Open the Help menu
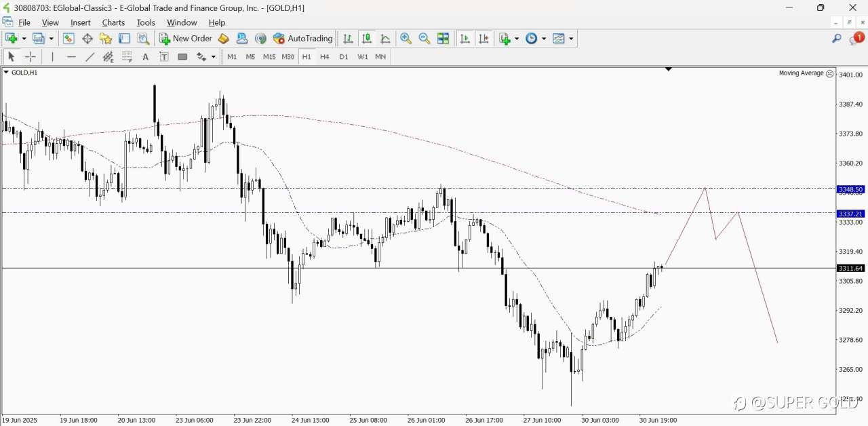 pos(217,22)
